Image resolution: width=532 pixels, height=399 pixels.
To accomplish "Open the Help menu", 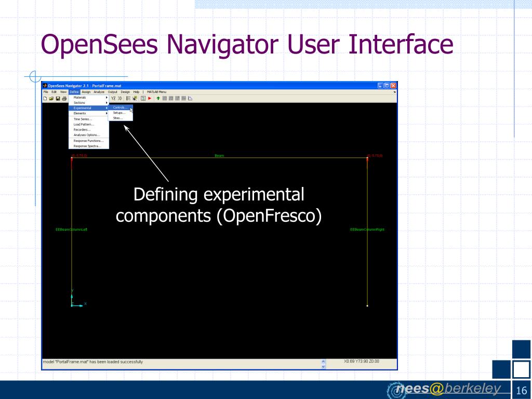I will (x=136, y=92).
